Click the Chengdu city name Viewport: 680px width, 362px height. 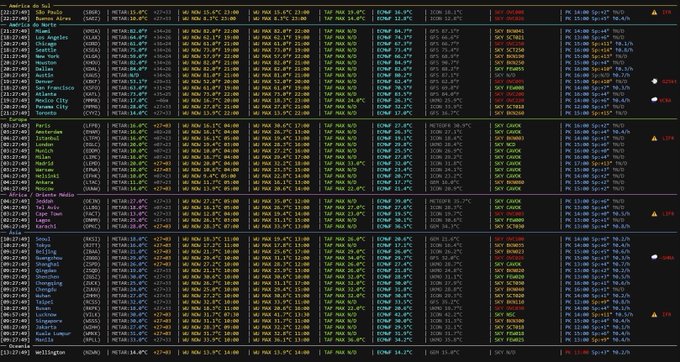click(46, 289)
